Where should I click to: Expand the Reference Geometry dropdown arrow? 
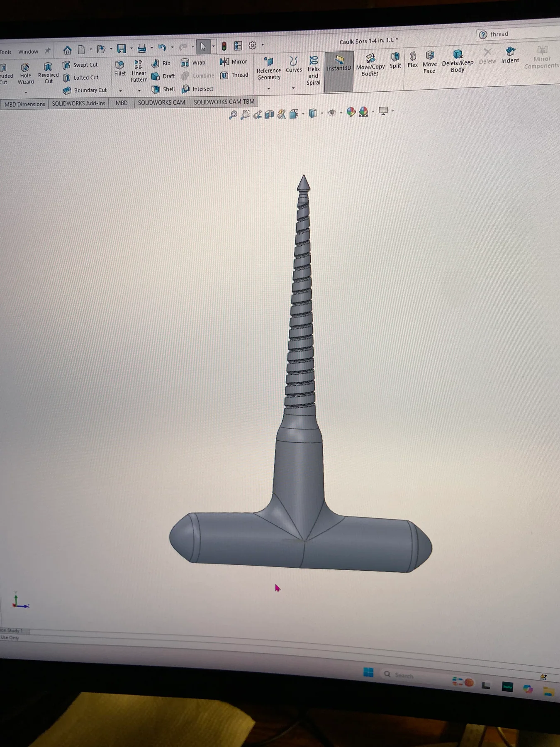[268, 88]
